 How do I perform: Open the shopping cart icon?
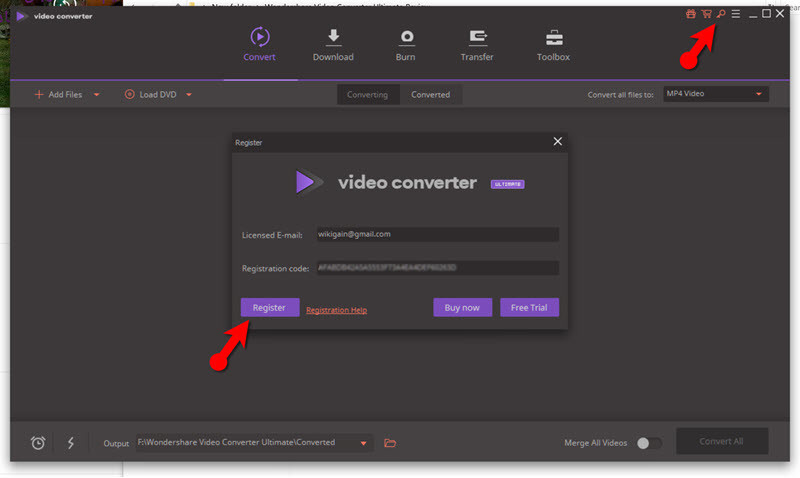[x=706, y=14]
